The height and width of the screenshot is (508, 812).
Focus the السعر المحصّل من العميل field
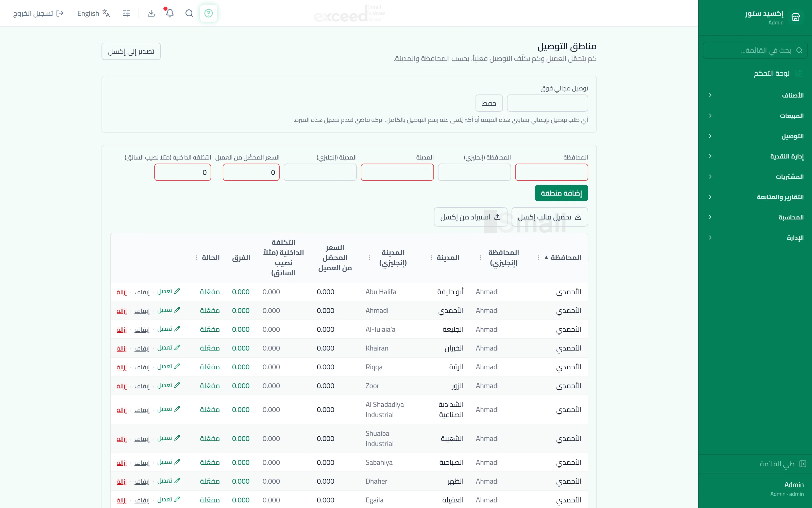coord(251,172)
